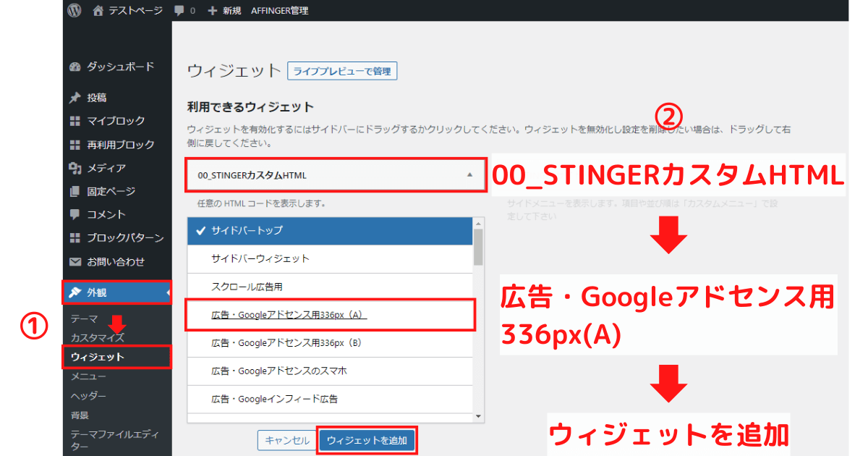Open ダッシュボード from the sidebar icon
868x456 pixels.
[x=76, y=67]
